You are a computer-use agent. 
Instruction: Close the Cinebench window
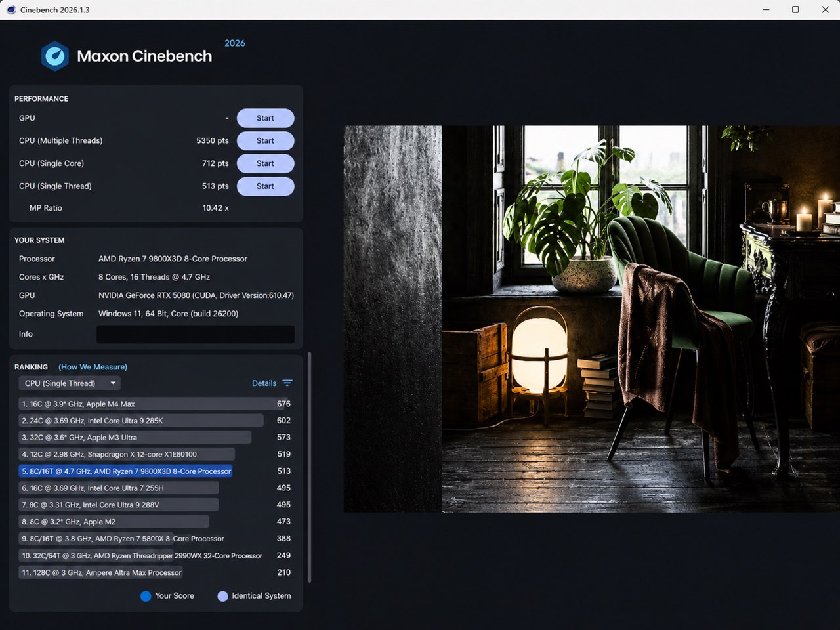point(825,10)
